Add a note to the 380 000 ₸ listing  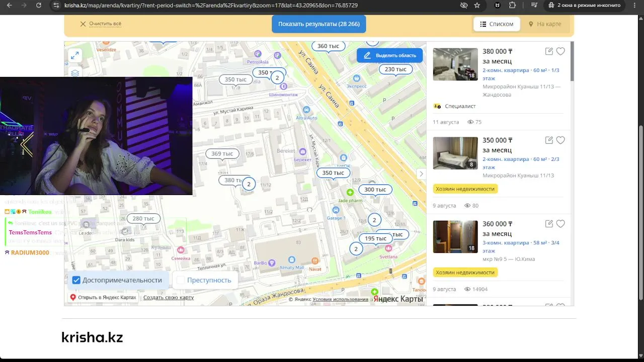click(x=549, y=51)
